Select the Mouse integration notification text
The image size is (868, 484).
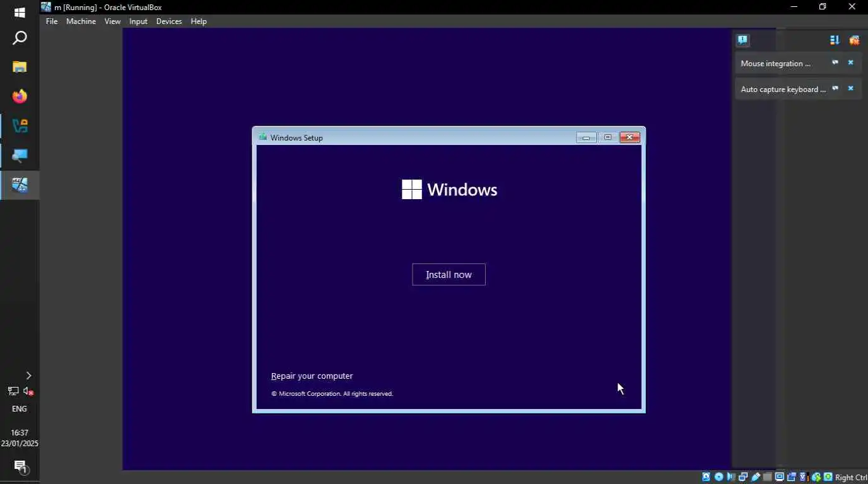(x=775, y=64)
